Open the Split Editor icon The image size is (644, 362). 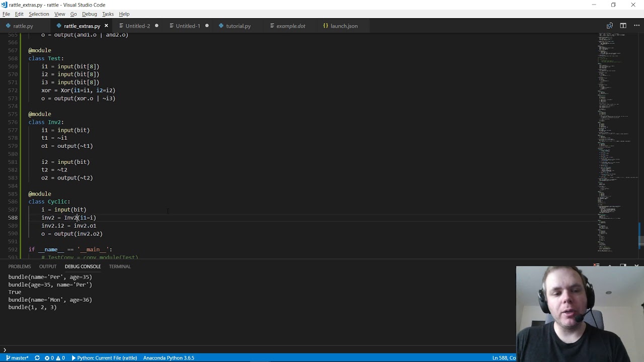pos(623,26)
